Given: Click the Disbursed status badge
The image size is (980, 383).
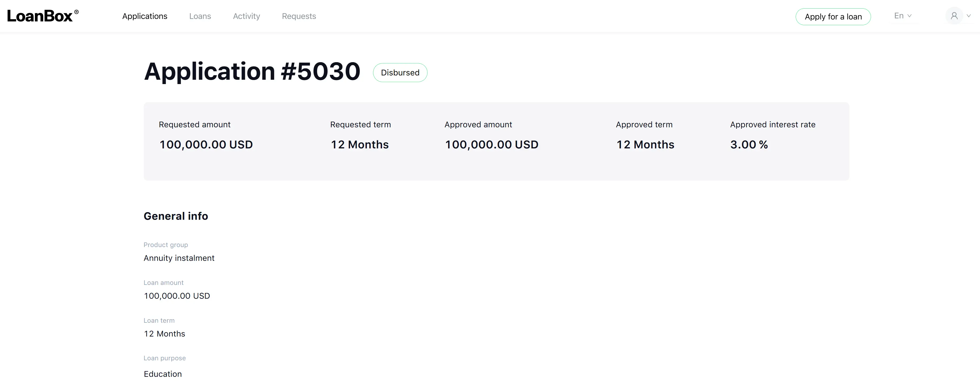Looking at the screenshot, I should coord(400,72).
